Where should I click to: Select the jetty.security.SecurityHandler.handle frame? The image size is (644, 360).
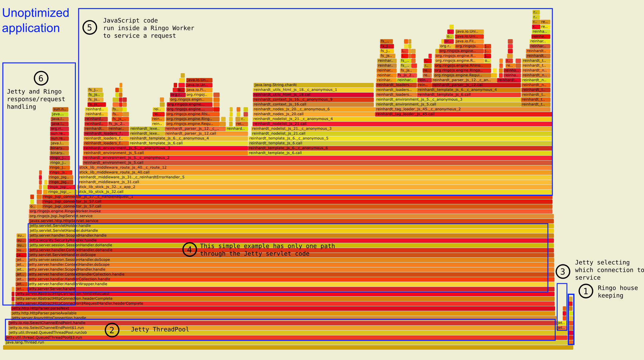click(x=291, y=240)
